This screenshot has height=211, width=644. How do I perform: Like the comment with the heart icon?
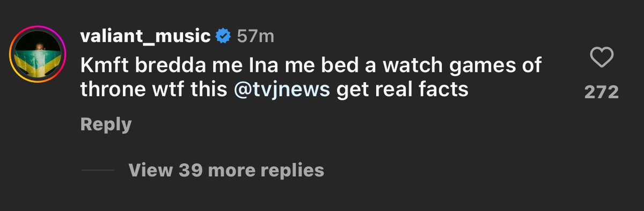coord(601,57)
